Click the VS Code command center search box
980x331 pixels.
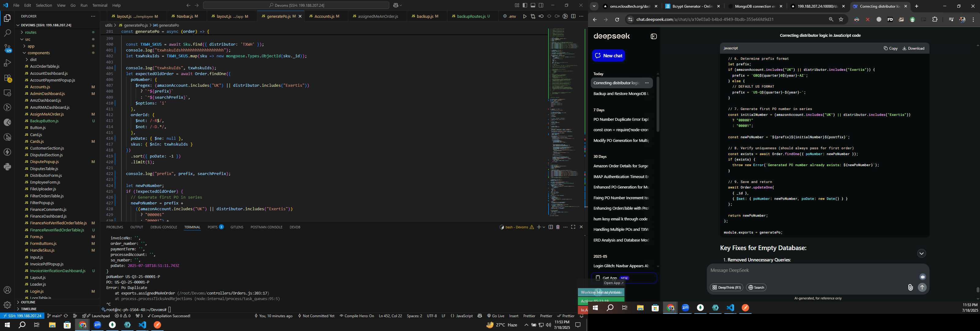(x=296, y=5)
